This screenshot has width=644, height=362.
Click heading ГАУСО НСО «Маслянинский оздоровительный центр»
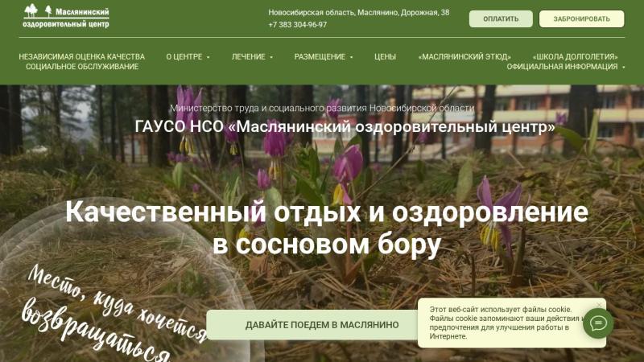click(x=345, y=127)
